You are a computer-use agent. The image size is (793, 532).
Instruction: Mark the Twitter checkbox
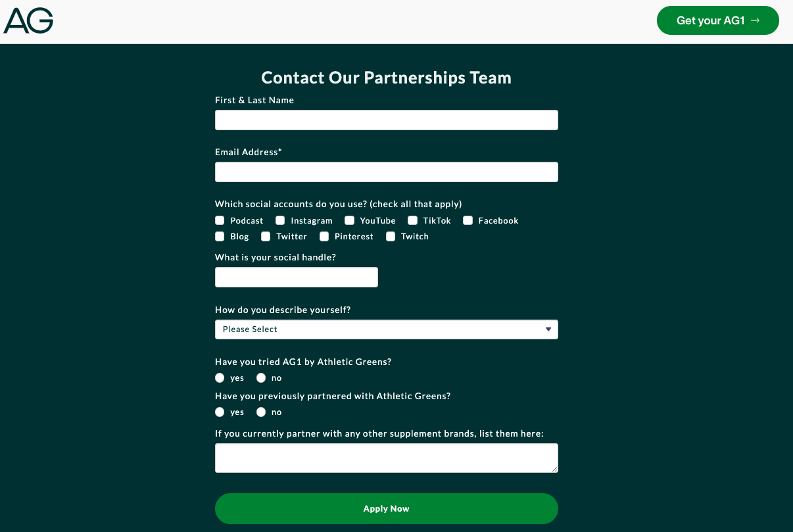266,236
